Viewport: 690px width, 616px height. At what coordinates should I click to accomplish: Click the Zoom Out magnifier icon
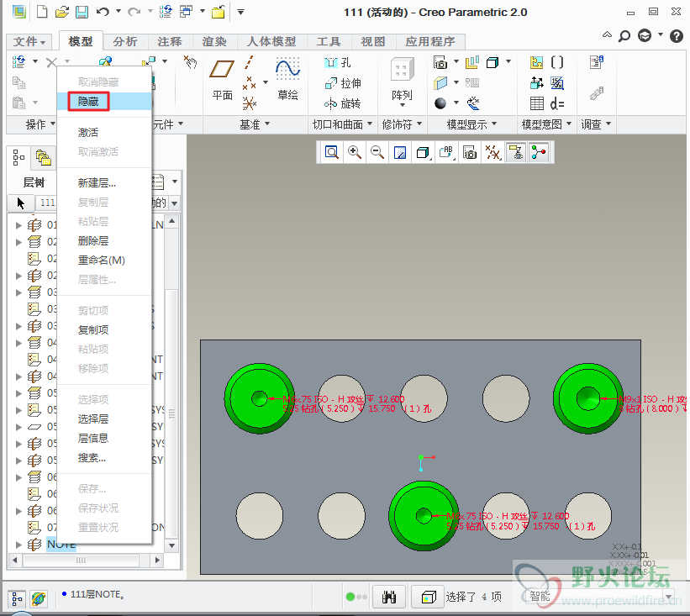tap(377, 152)
